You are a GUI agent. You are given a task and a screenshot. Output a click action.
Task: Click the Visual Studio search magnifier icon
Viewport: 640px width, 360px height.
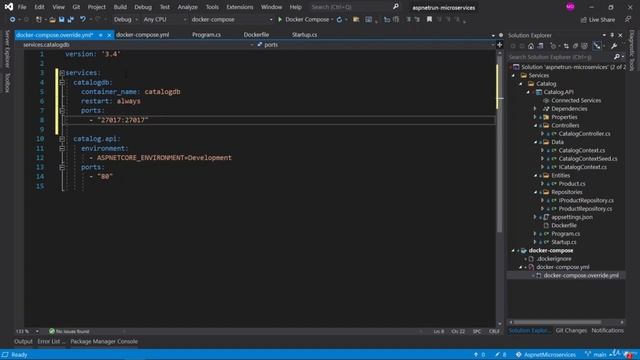tap(396, 7)
